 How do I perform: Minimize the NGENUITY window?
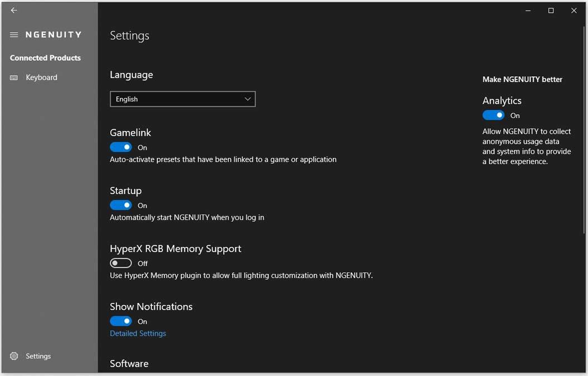(528, 11)
